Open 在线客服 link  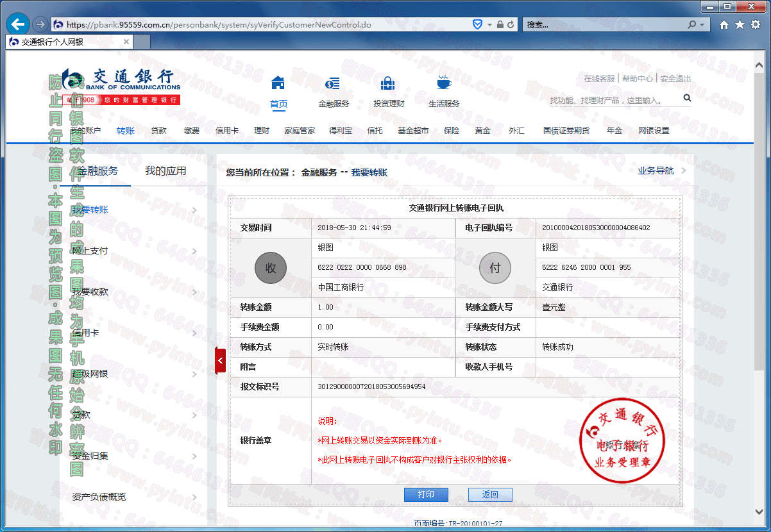(x=599, y=79)
